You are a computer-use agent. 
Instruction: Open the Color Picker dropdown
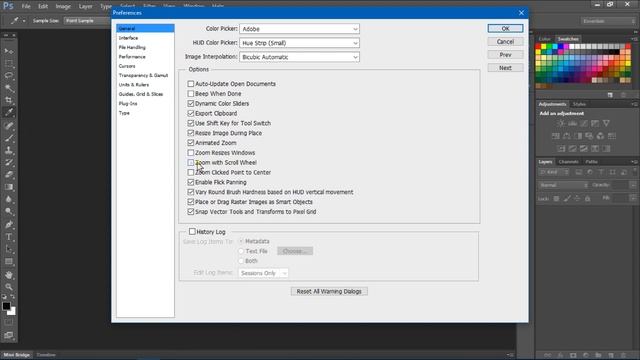point(300,29)
